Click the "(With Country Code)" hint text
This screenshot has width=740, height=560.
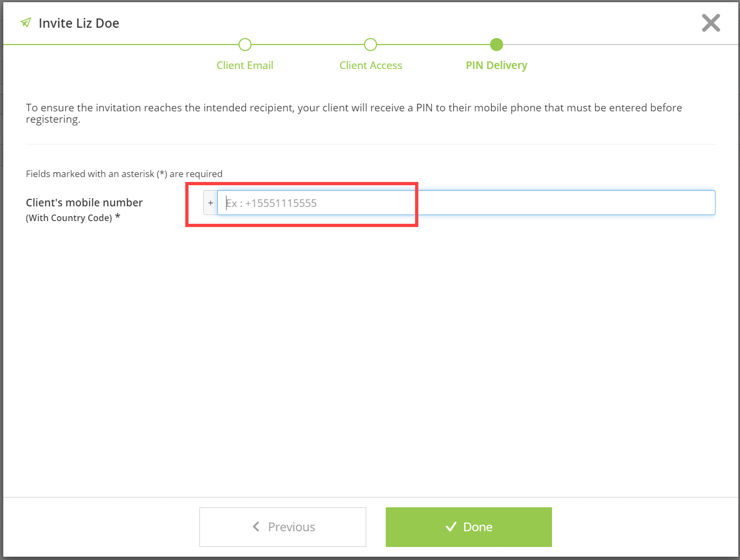pos(69,218)
